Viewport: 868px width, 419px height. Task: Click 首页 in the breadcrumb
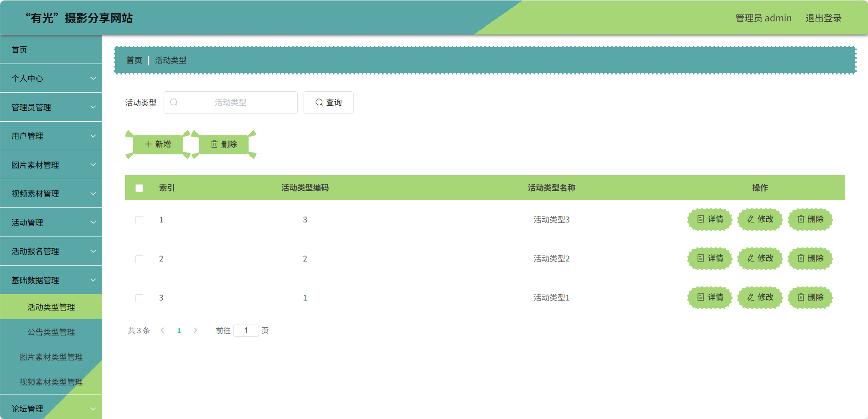[x=134, y=60]
